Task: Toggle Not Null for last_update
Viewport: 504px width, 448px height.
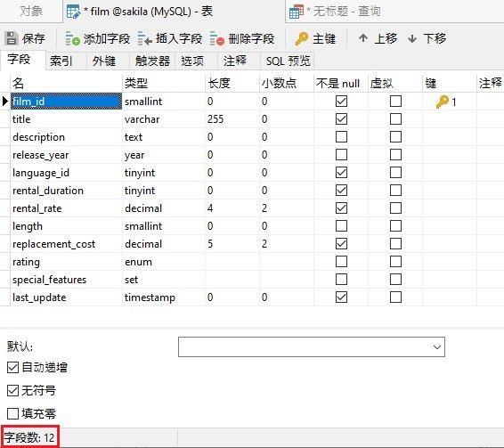Action: [x=341, y=297]
